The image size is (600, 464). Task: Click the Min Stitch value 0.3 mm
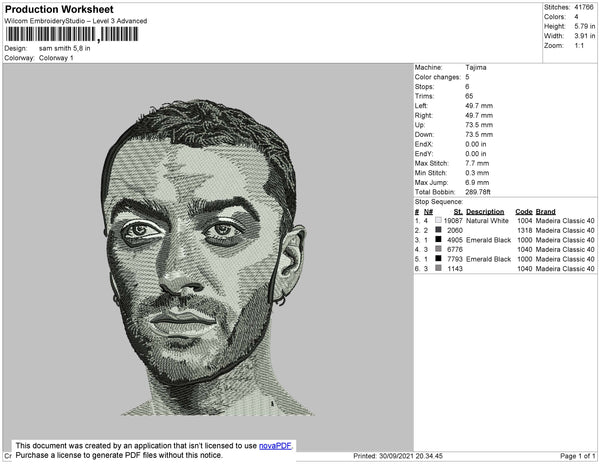(477, 173)
